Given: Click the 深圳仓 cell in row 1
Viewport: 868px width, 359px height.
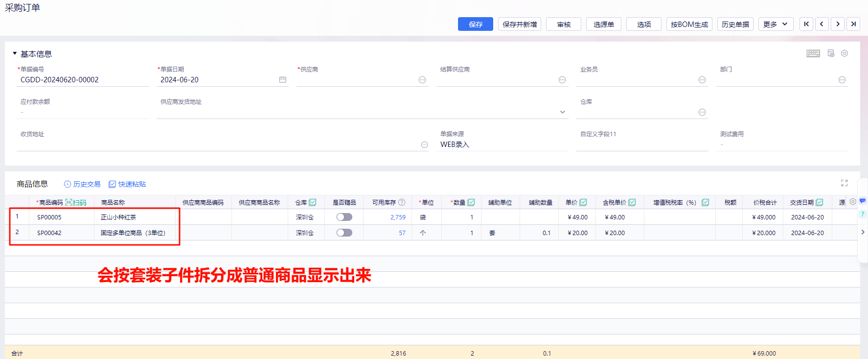Looking at the screenshot, I should [306, 217].
